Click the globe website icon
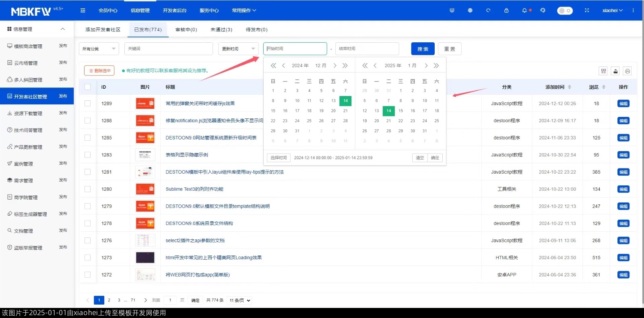Image resolution: width=644 pixels, height=318 pixels. (x=470, y=10)
